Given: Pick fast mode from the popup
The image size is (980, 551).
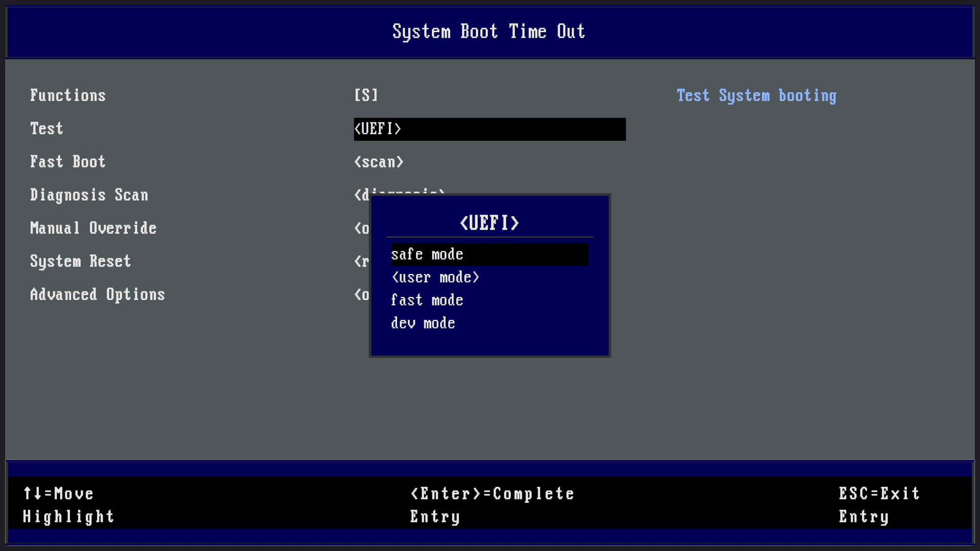Looking at the screenshot, I should click(427, 300).
